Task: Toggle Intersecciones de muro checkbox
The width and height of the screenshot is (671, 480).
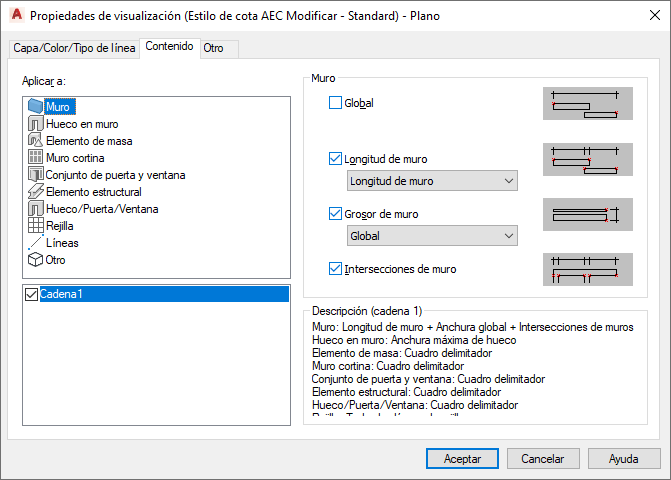Action: (335, 269)
